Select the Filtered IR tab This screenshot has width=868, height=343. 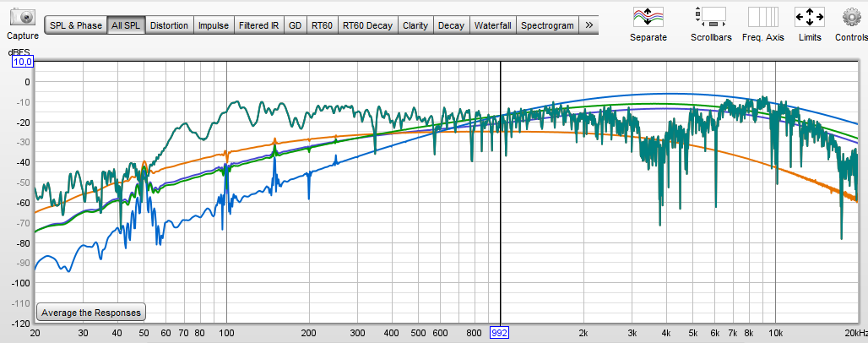(258, 25)
